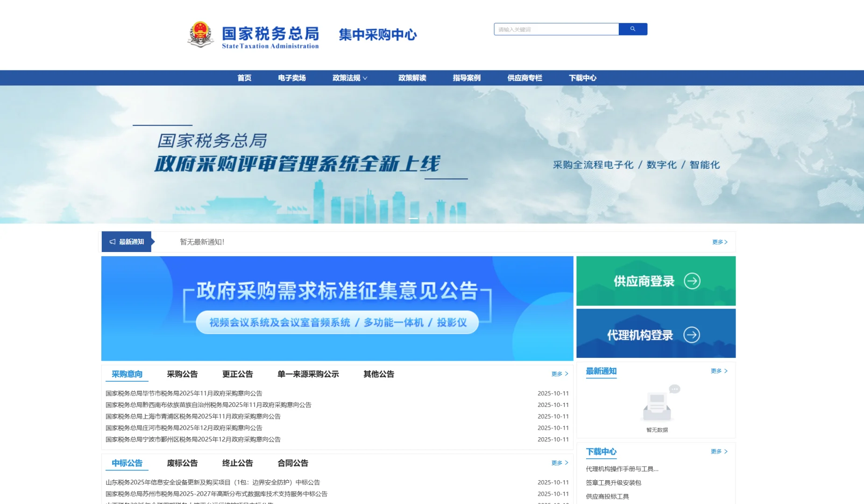
Task: Switch to the 废标公告 tab
Action: point(182,463)
